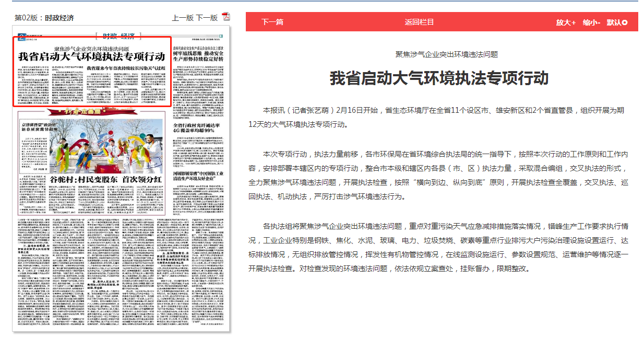Image resolution: width=644 pixels, height=338 pixels.
Task: Click the circle icon beside 默认
Action: tap(625, 22)
